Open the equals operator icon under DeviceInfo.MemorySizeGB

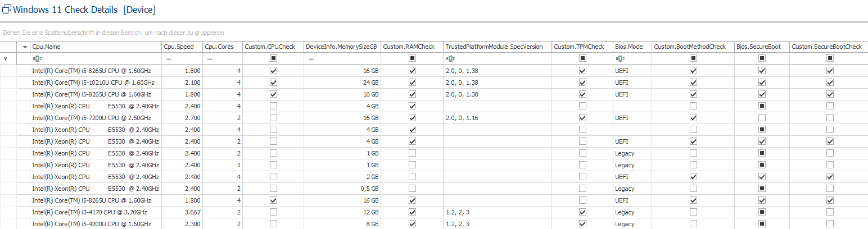tap(310, 58)
